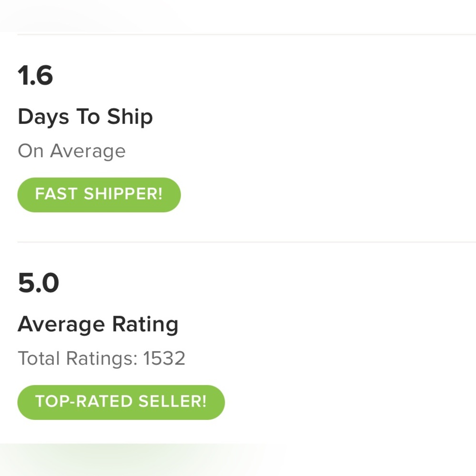Image resolution: width=476 pixels, height=476 pixels.
Task: Click the word Ship in the heading
Action: coord(130,117)
